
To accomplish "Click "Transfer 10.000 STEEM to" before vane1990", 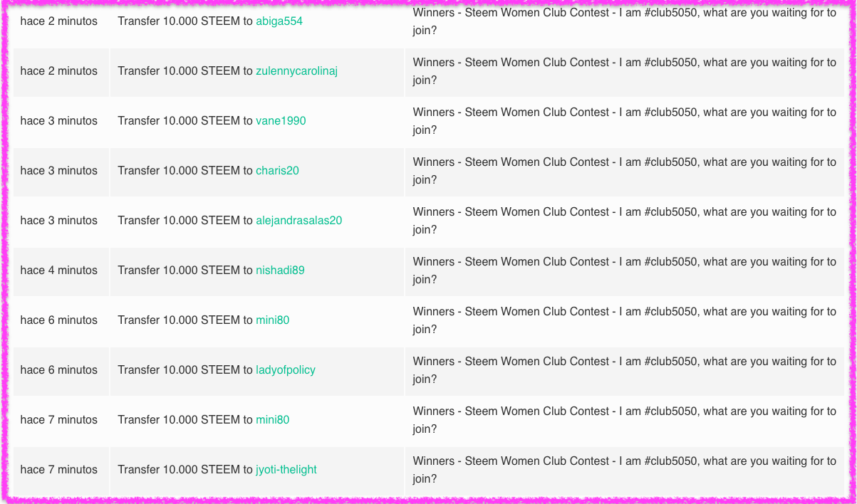I will (x=185, y=121).
